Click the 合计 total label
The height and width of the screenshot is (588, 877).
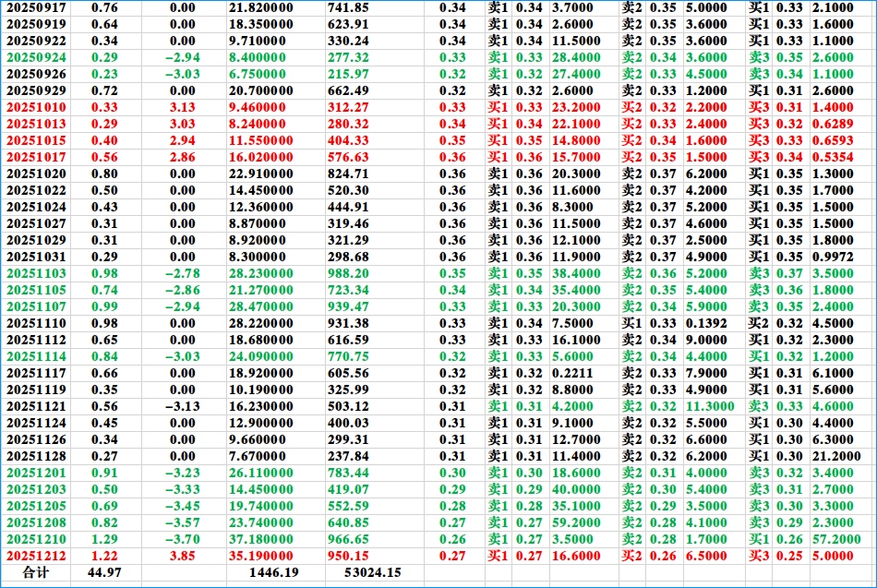[35, 572]
